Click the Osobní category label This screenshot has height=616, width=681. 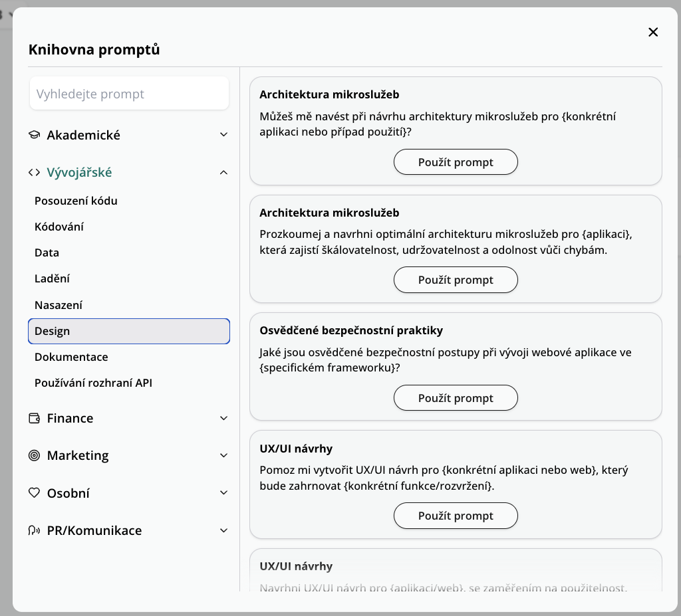click(68, 492)
